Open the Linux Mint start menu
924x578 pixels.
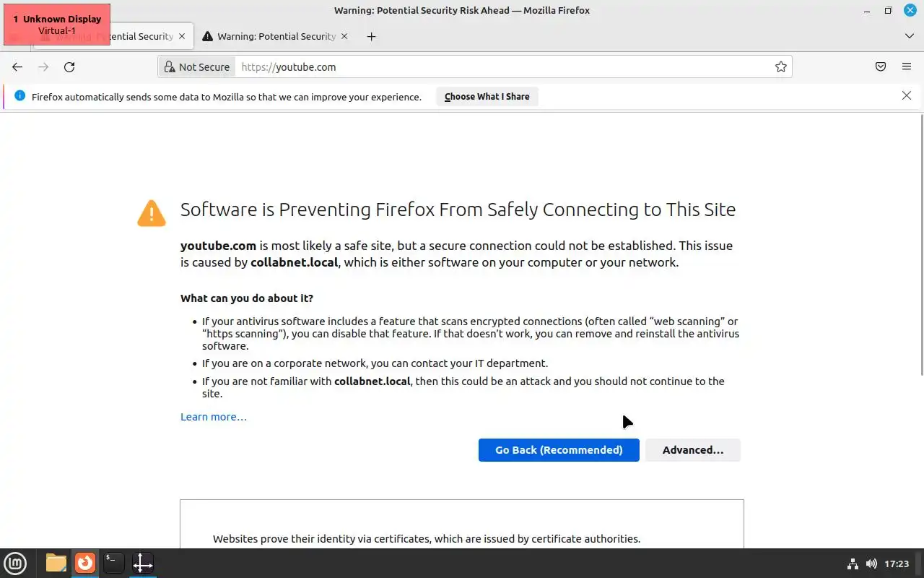click(15, 563)
